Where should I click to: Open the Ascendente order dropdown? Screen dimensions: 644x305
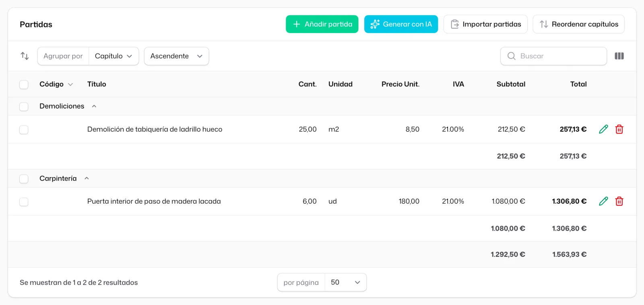coord(176,56)
